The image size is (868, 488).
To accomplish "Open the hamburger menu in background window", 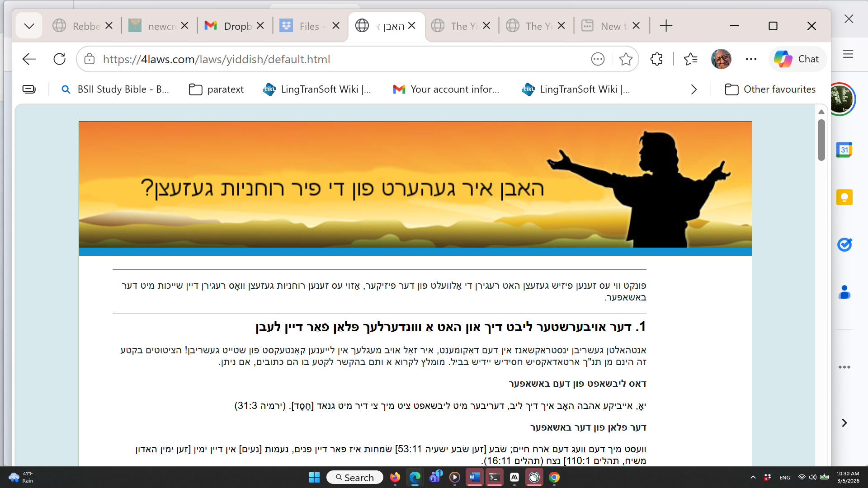I will pyautogui.click(x=848, y=54).
